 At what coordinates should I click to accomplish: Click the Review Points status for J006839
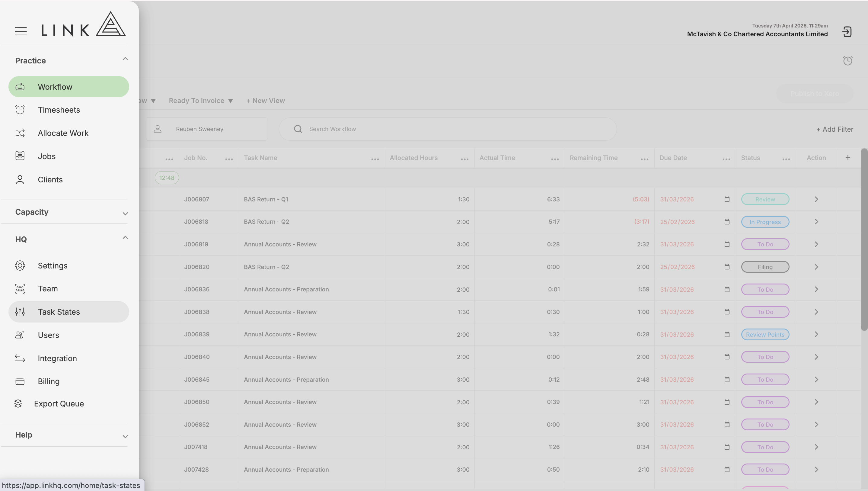click(765, 335)
